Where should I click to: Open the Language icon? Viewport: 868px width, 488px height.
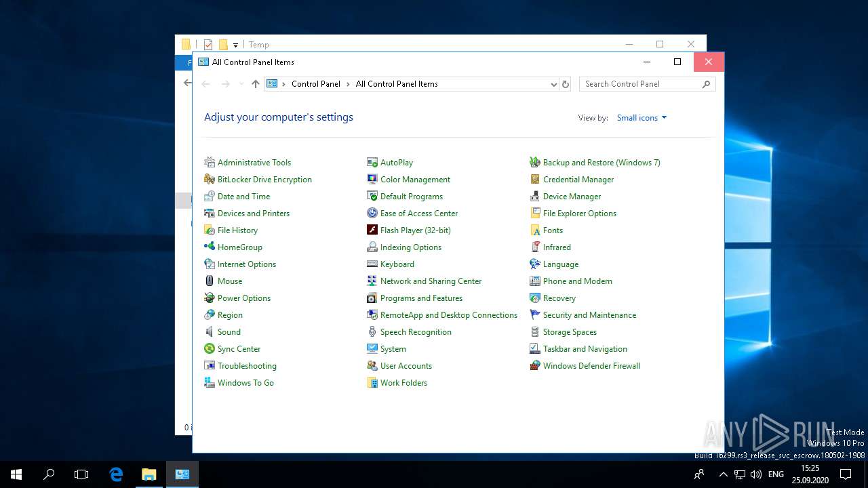click(x=535, y=264)
